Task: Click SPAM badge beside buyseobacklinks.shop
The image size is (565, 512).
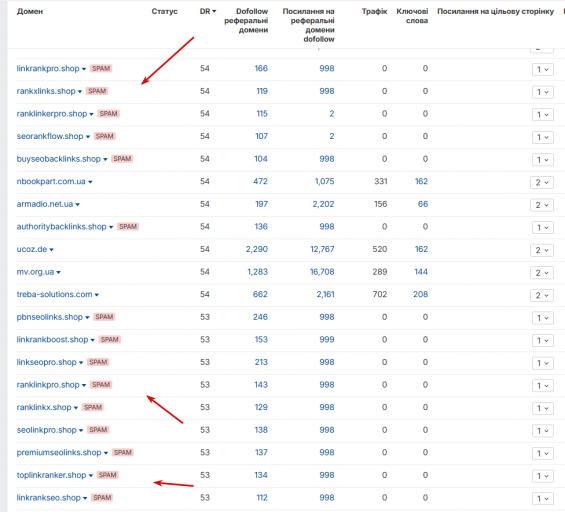Action: point(122,159)
